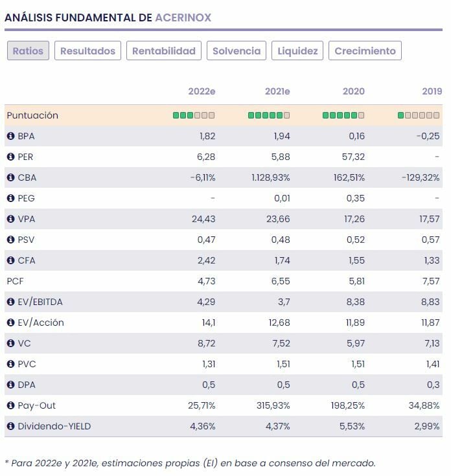
Task: Go to the Solvencia tab
Action: [237, 51]
